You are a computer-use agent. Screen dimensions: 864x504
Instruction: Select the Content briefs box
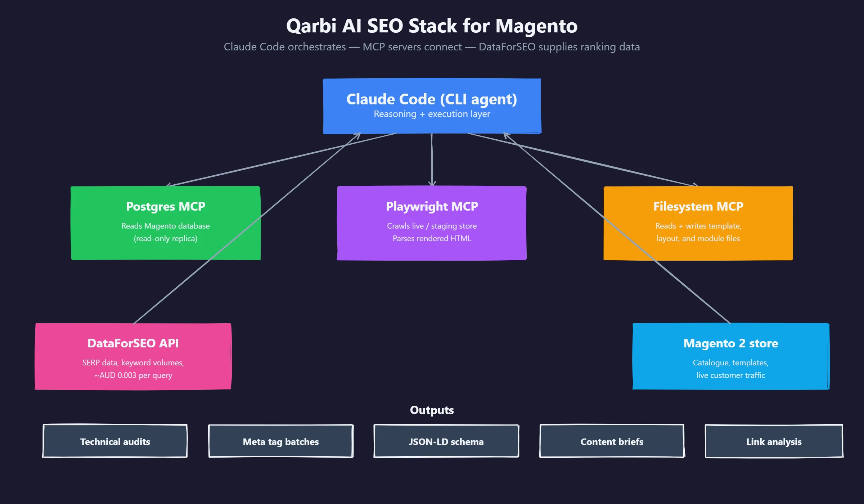point(612,441)
